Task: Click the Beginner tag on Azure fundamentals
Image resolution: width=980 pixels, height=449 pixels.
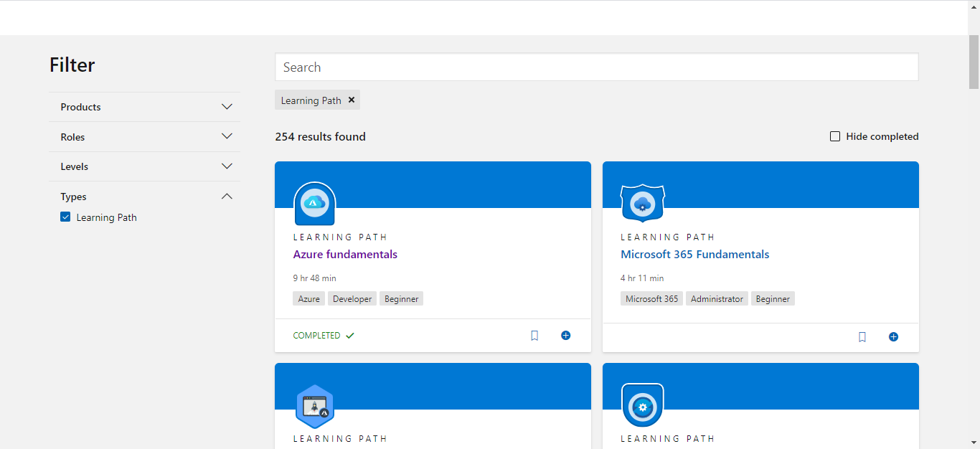Action: (x=401, y=298)
